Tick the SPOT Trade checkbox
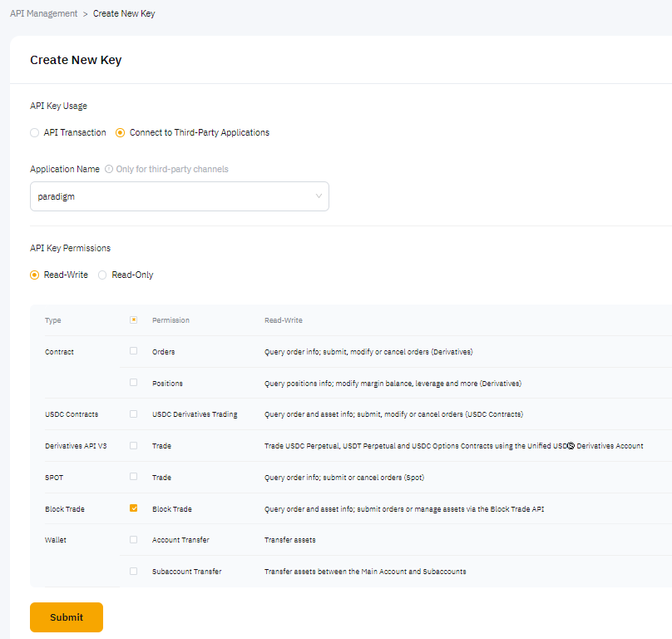The width and height of the screenshot is (672, 639). 133,477
